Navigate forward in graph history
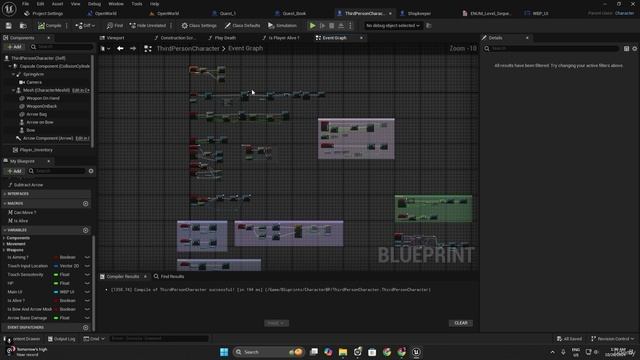 pos(133,49)
